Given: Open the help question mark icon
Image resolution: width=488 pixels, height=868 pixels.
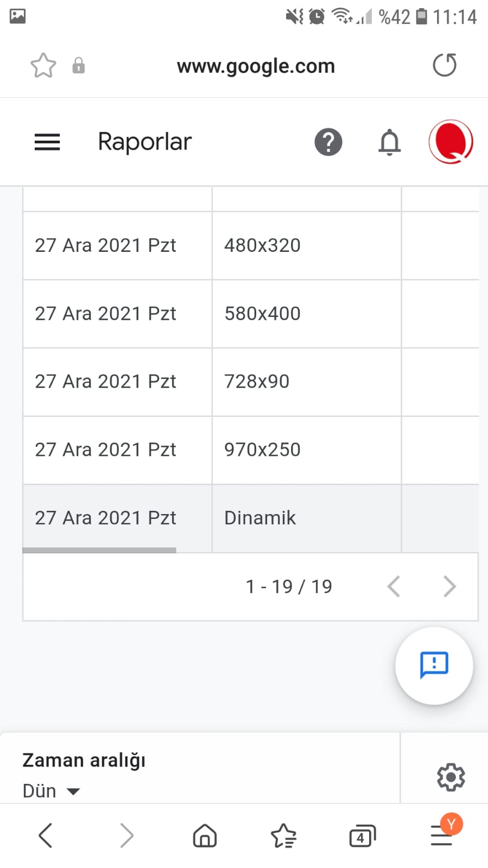Looking at the screenshot, I should (328, 142).
